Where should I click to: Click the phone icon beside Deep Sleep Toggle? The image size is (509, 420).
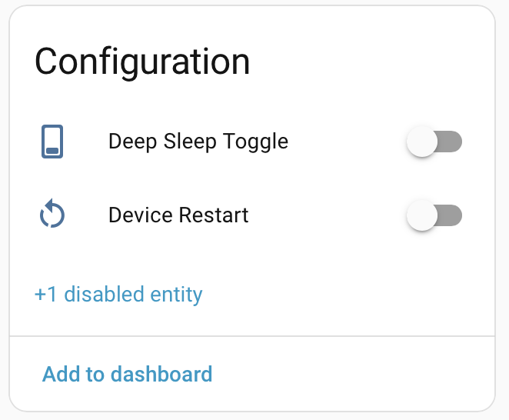point(52,142)
